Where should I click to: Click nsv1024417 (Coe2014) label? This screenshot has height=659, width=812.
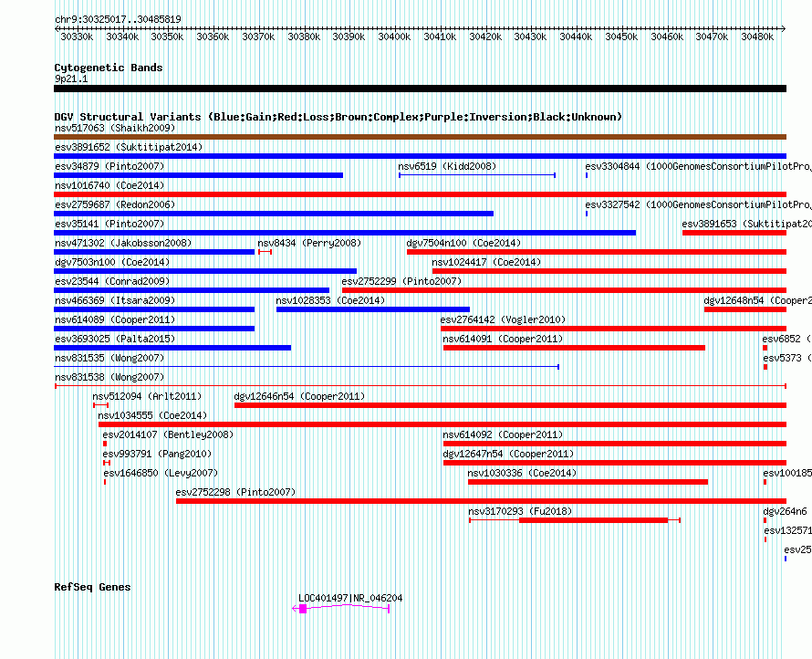486,262
